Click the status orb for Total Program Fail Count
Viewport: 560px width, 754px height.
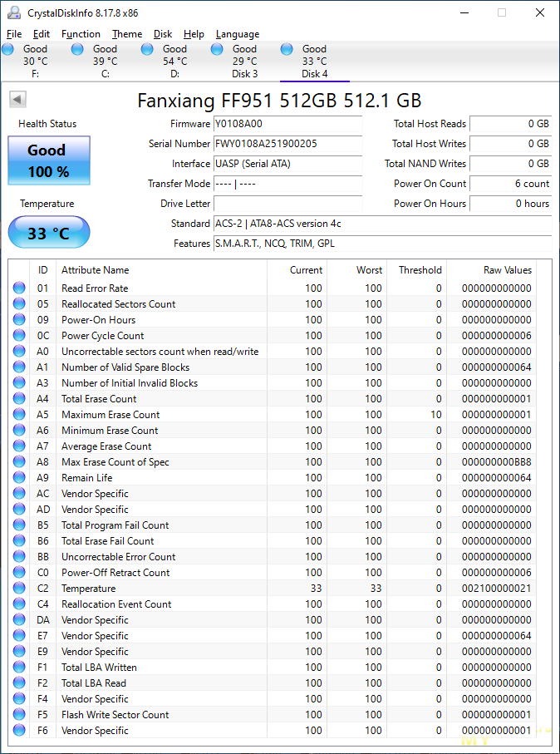click(19, 525)
